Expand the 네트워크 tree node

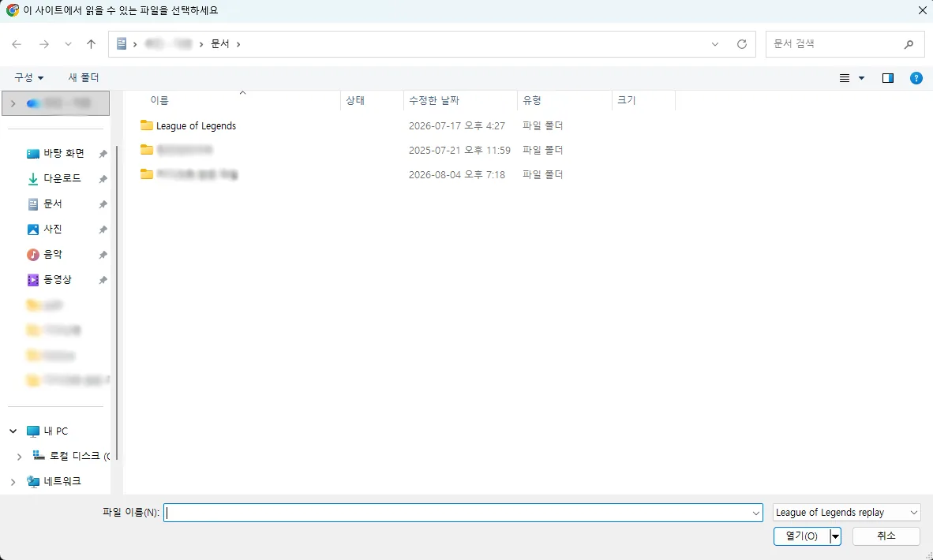[13, 482]
